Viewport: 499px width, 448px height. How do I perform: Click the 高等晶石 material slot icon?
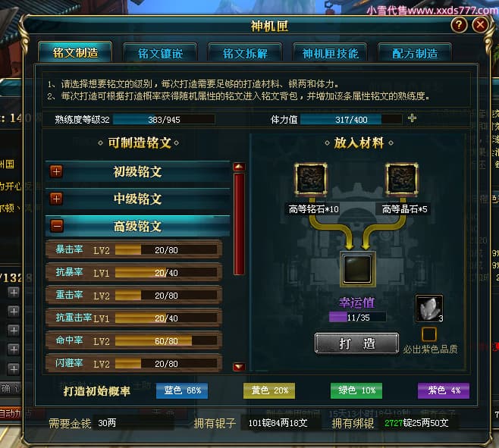tap(402, 178)
